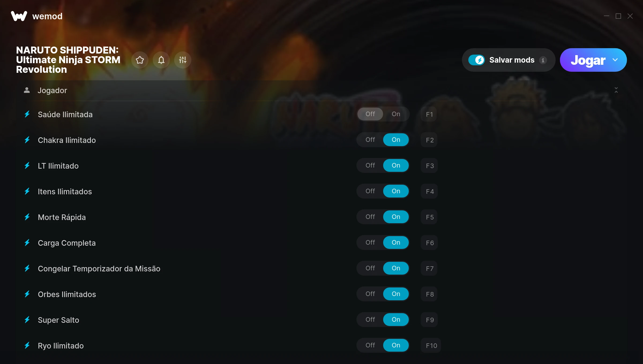Click lightning icon beside Saúde Ilimitada
Screen dimensions: 643x364
pos(27,114)
